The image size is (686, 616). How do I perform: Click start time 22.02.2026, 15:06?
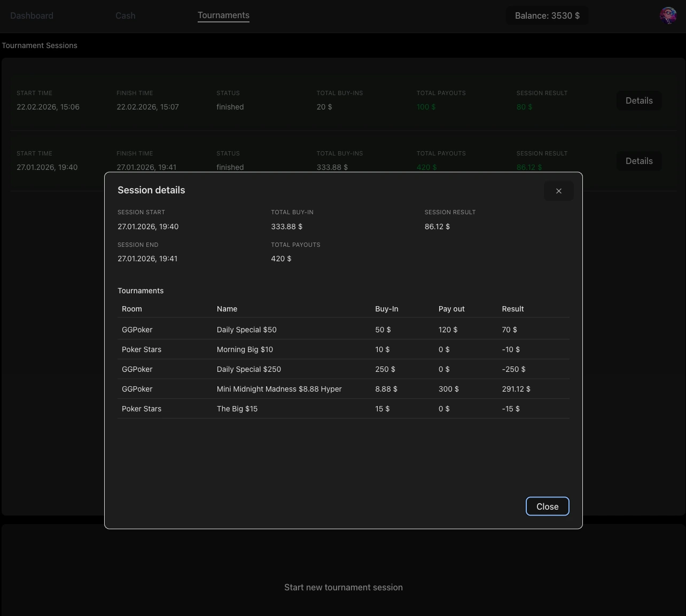coord(48,107)
